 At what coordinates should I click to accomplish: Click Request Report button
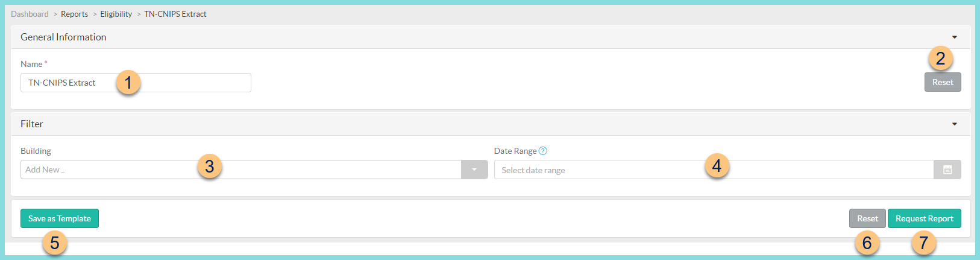[x=925, y=218]
